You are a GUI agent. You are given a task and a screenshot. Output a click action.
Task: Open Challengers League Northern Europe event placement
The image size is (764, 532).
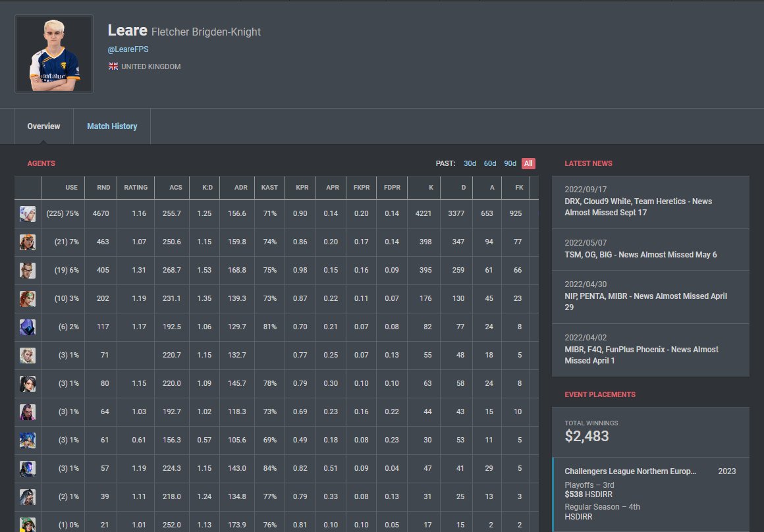click(651, 494)
